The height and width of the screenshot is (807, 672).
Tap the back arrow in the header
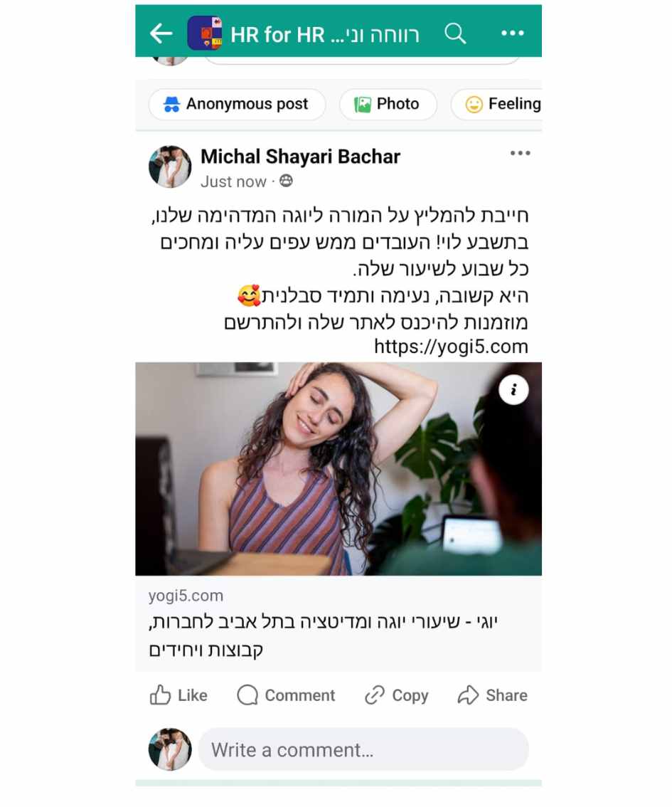(161, 34)
